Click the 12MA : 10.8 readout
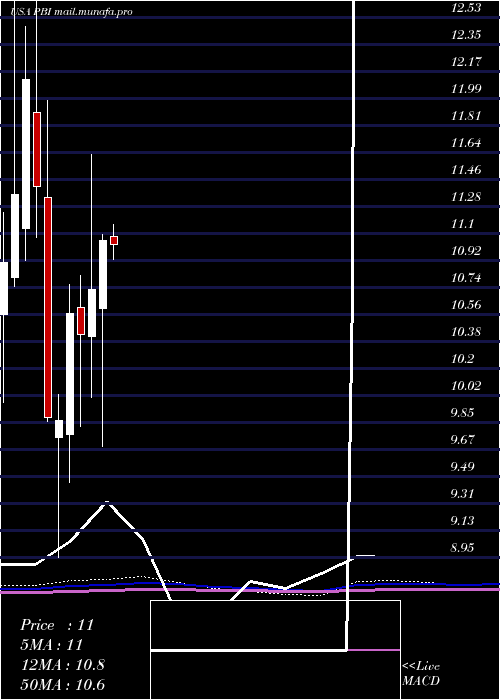The height and width of the screenshot is (700, 500). pos(62,665)
